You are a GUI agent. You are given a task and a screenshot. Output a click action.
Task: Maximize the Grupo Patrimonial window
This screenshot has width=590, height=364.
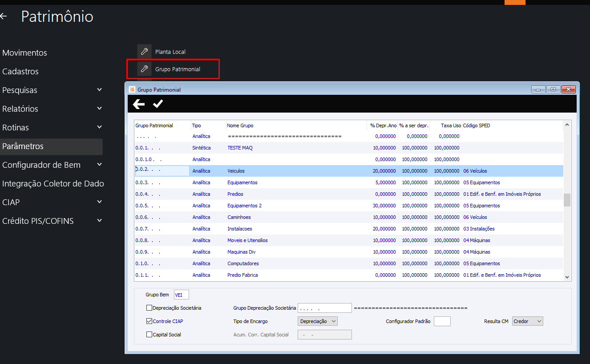tap(553, 89)
